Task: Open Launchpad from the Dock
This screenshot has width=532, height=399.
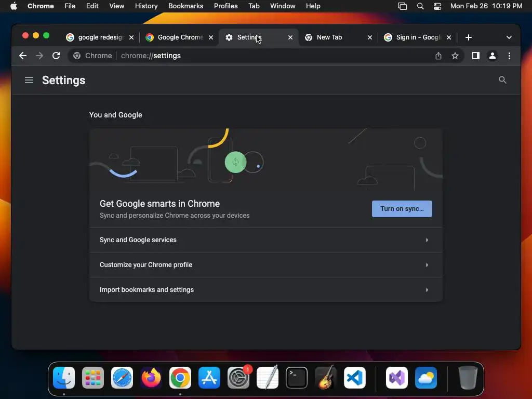Action: (x=93, y=378)
